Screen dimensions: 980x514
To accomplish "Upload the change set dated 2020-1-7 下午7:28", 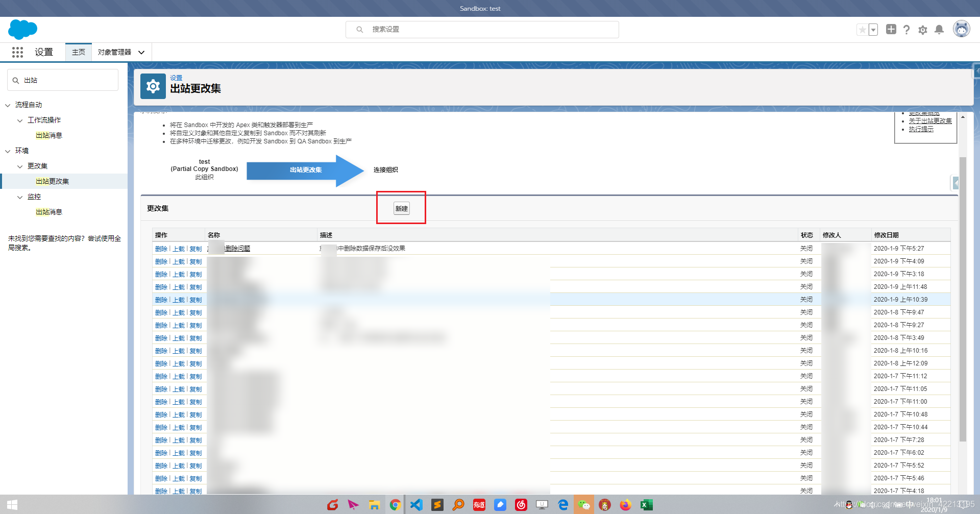I will (x=179, y=440).
